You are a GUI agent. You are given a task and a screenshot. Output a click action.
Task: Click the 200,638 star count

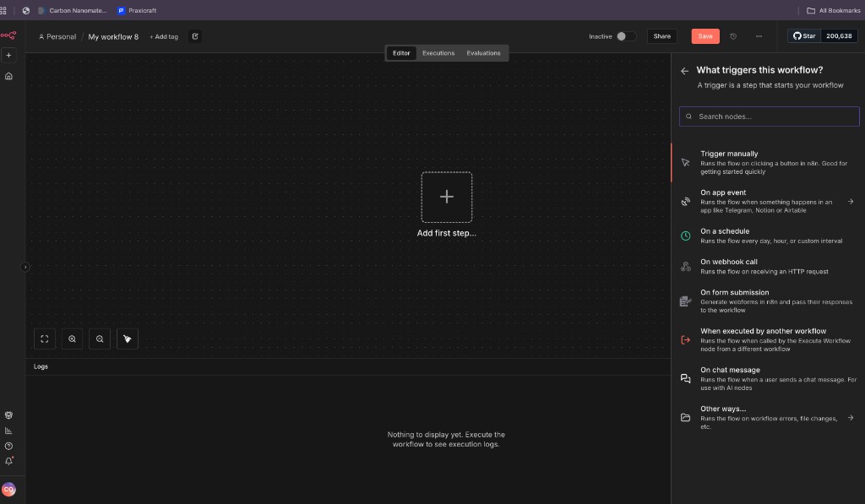click(x=839, y=35)
